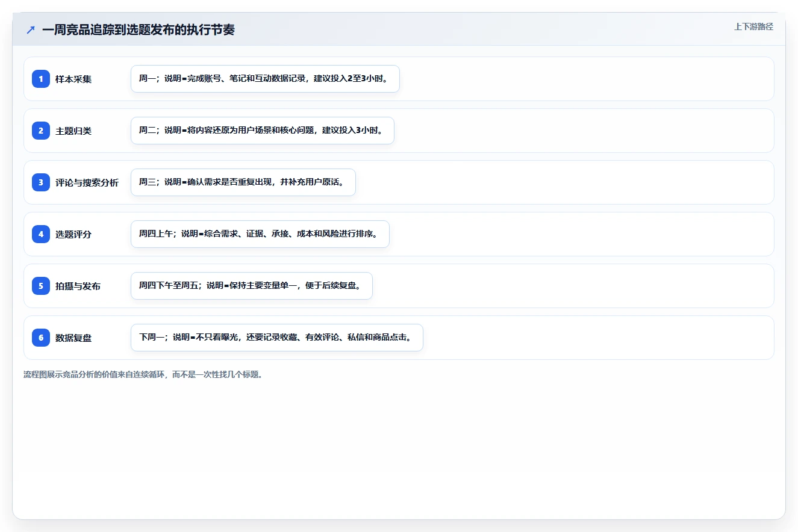Screen dimensions: 798x532
Task: Select the 拍摄与发布 step label
Action: 78,286
